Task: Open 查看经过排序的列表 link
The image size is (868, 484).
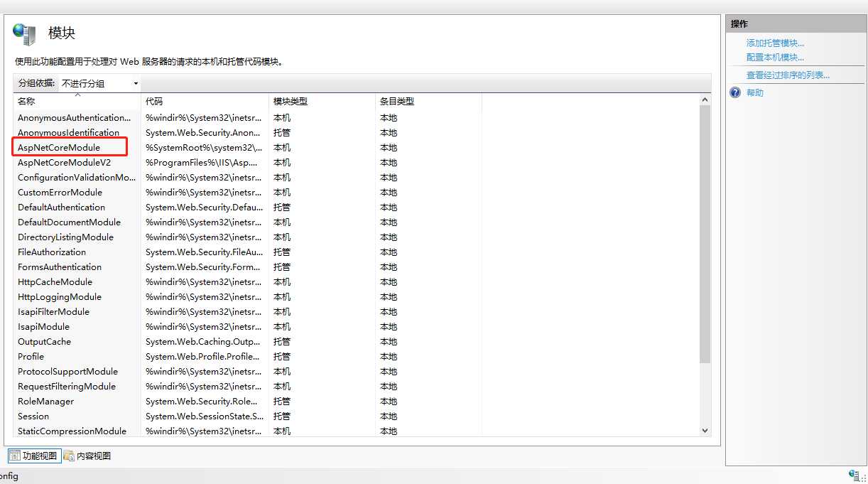Action: [788, 75]
